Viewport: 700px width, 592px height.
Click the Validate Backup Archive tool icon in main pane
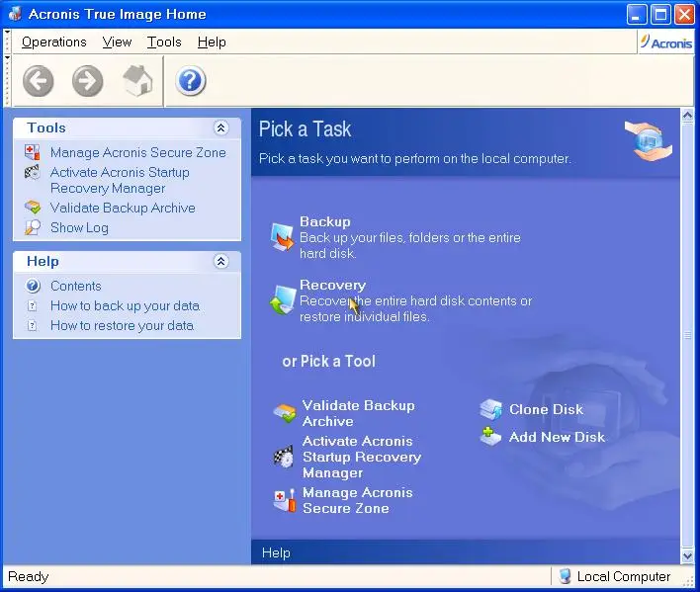pyautogui.click(x=285, y=413)
